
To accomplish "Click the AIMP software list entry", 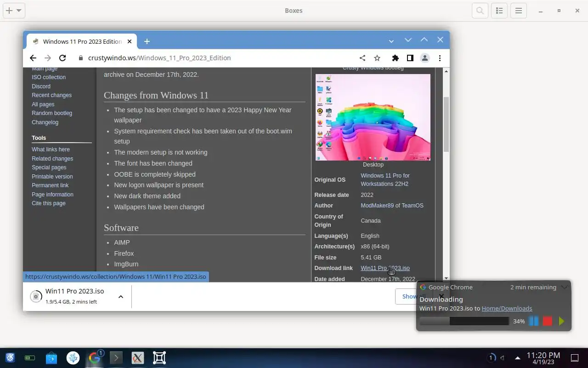I will (x=122, y=242).
